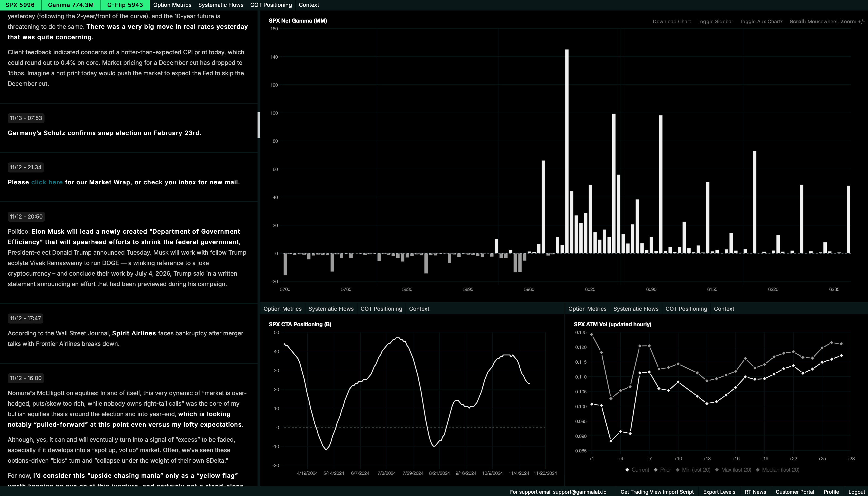868x496 pixels.
Task: Click the G-Flip 5943 indicator
Action: coord(125,5)
